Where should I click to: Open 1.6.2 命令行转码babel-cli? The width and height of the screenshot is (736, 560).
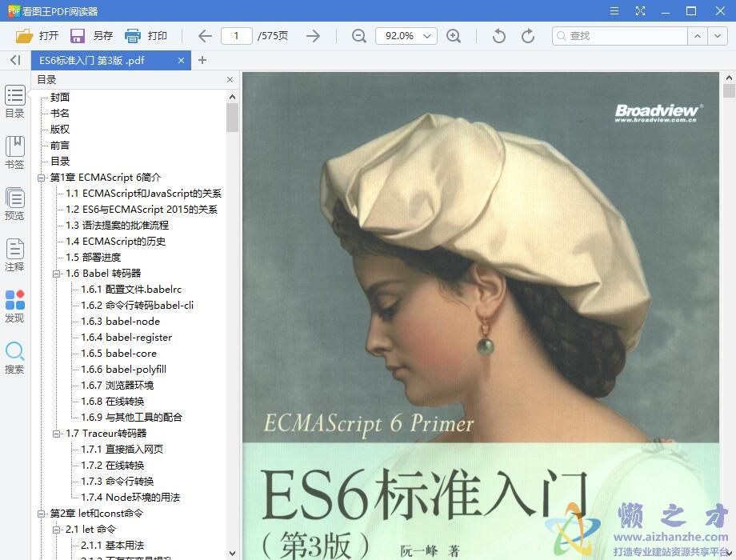(x=138, y=305)
